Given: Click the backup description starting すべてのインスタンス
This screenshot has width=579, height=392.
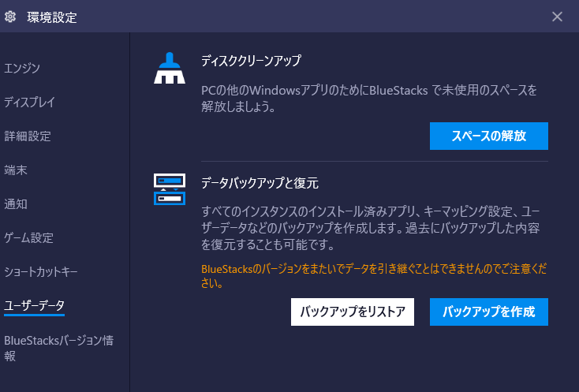Looking at the screenshot, I should click(371, 228).
